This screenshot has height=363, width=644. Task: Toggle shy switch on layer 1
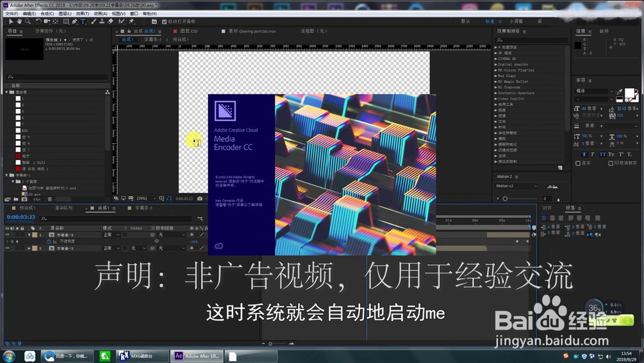(191, 235)
